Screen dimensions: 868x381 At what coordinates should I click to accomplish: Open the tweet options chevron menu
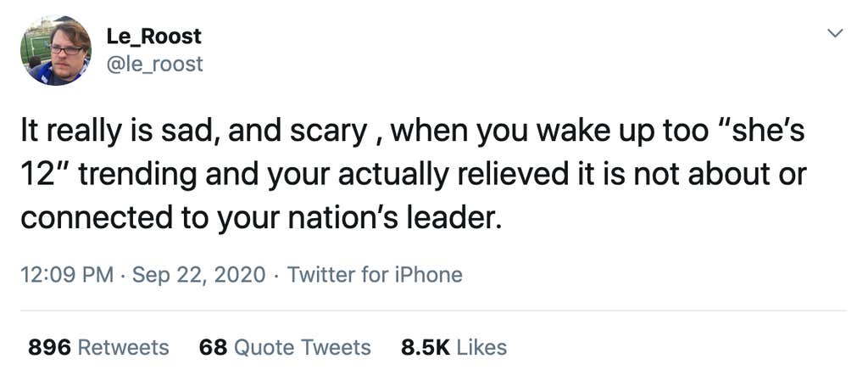click(835, 34)
